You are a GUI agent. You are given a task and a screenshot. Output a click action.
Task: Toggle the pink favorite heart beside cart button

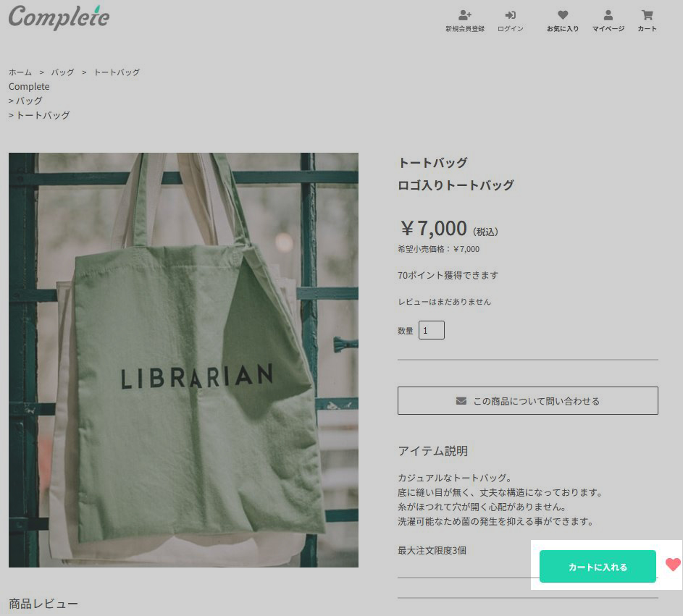pyautogui.click(x=673, y=565)
